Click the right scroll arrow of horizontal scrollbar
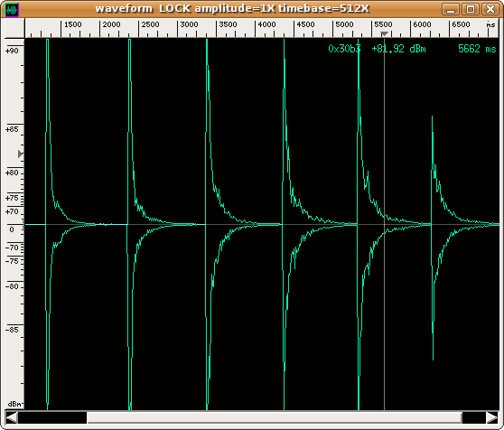The image size is (504, 430). (x=491, y=417)
